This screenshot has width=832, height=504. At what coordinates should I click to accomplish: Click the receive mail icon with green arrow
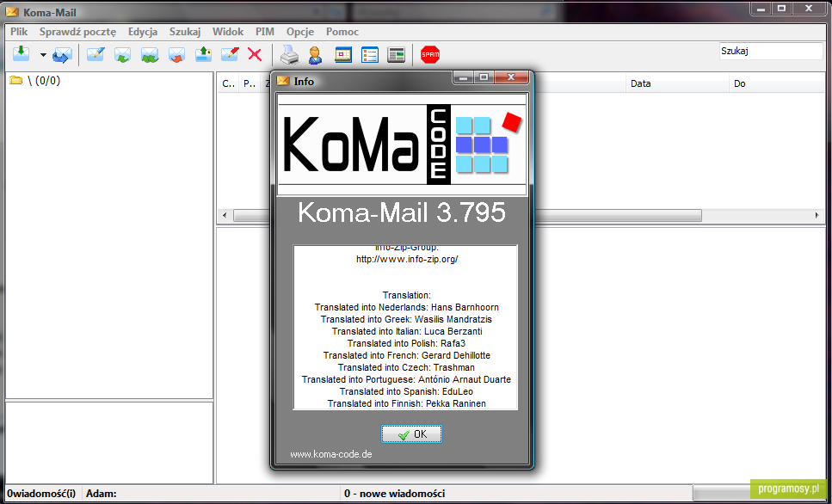pyautogui.click(x=22, y=54)
